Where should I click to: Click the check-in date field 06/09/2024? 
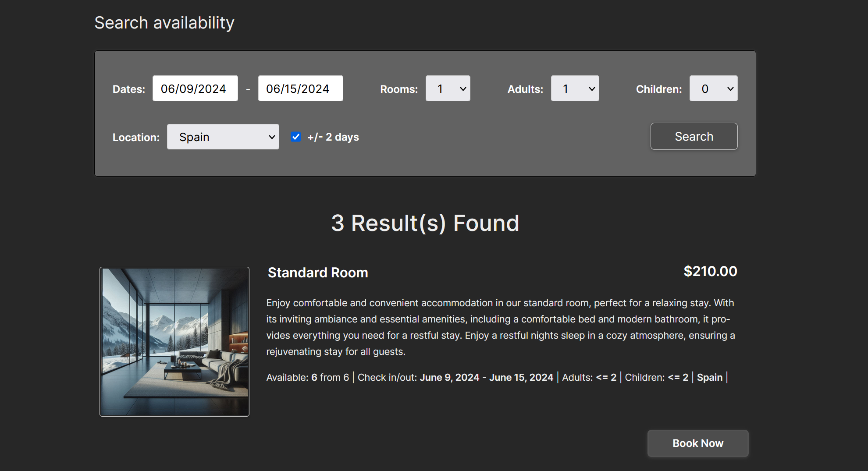pyautogui.click(x=195, y=89)
